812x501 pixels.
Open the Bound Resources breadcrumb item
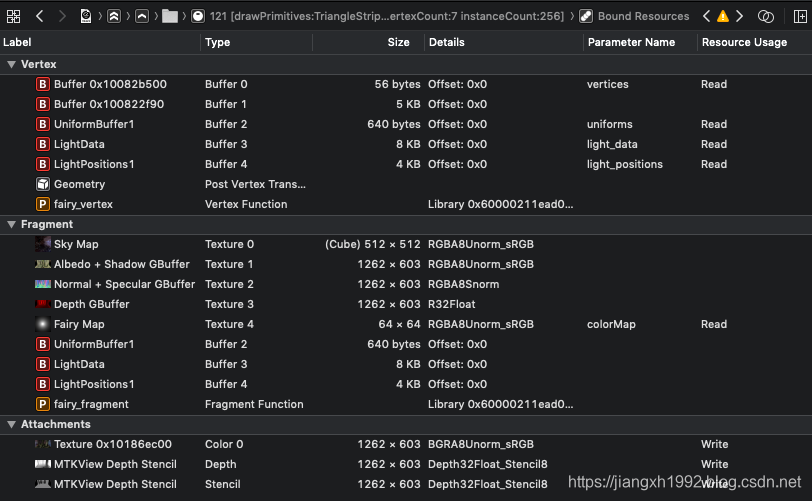(643, 16)
